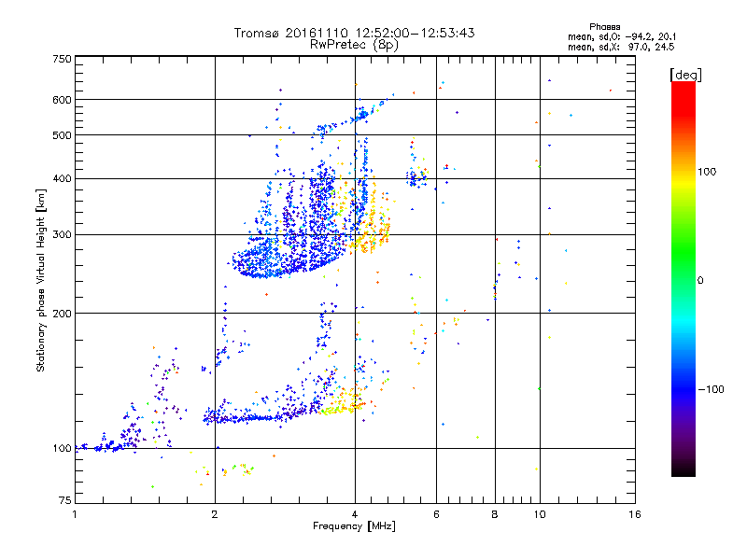The image size is (747, 560).
Task: Click the 'Stationary phase Virtual Height [km]' axis label
Action: click(x=41, y=280)
